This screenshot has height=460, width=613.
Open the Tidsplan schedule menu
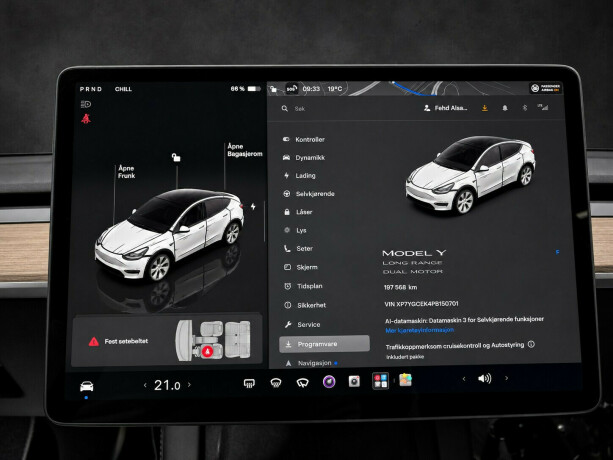[x=303, y=286]
